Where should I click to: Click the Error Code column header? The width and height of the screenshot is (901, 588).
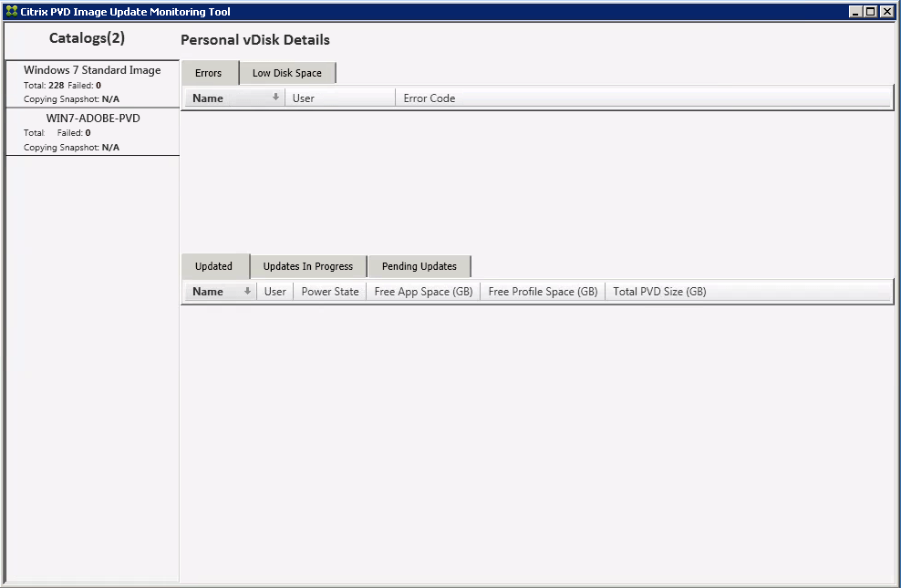(x=429, y=98)
